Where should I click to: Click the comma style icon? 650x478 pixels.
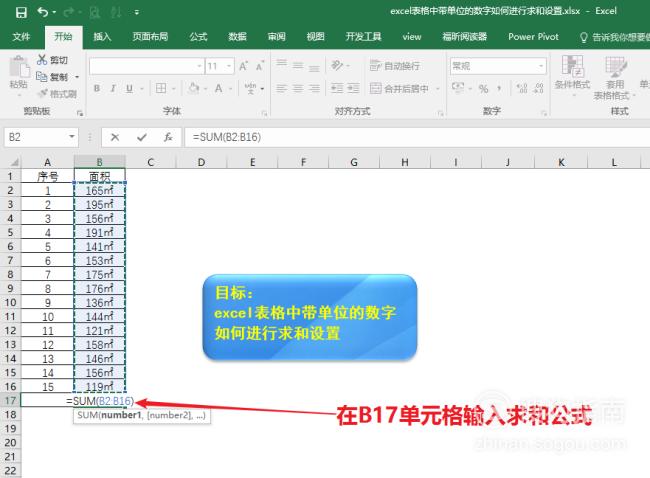pos(499,88)
